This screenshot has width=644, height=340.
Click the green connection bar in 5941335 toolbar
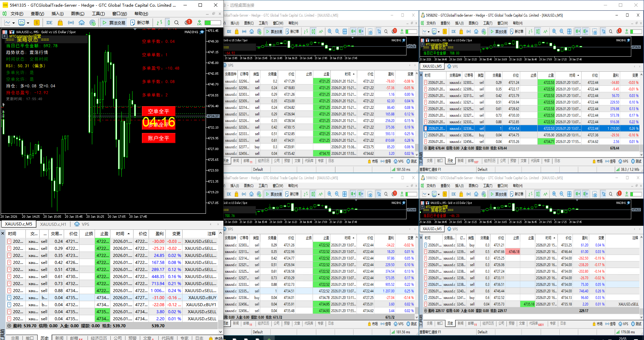213,23
